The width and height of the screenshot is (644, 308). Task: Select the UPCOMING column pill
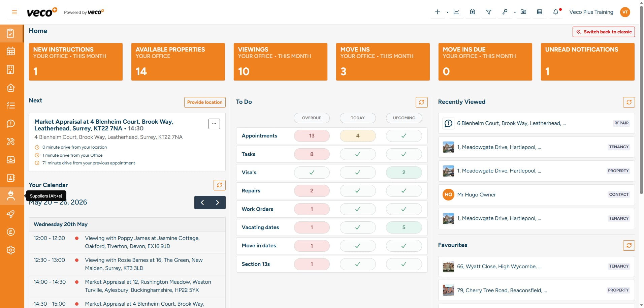coord(404,118)
